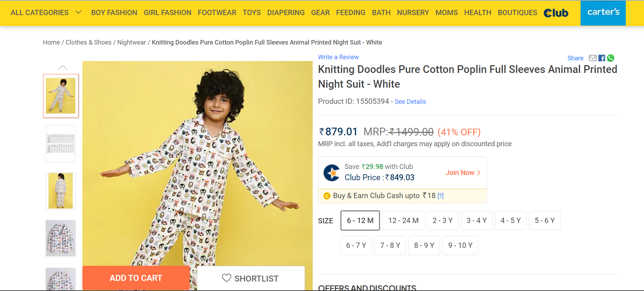
Task: Select size 6 - 12 M
Action: 360,221
